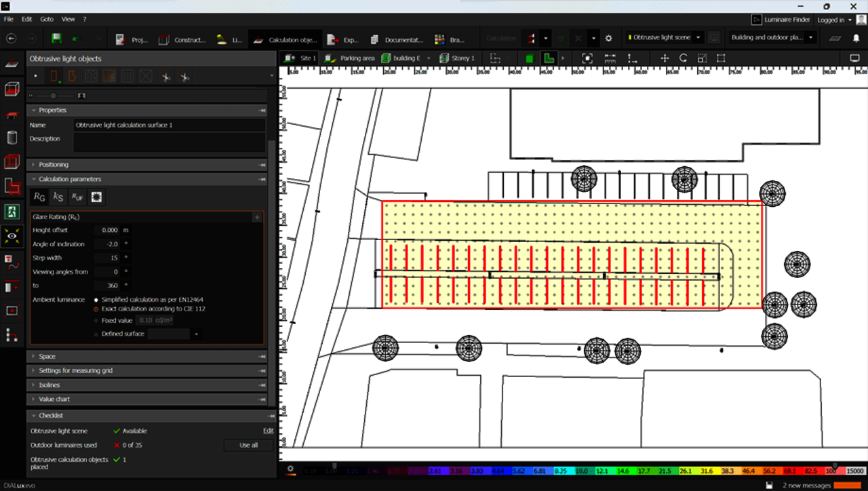Select Simplified calculation as per EN12464
This screenshot has width=868, height=491.
click(96, 299)
